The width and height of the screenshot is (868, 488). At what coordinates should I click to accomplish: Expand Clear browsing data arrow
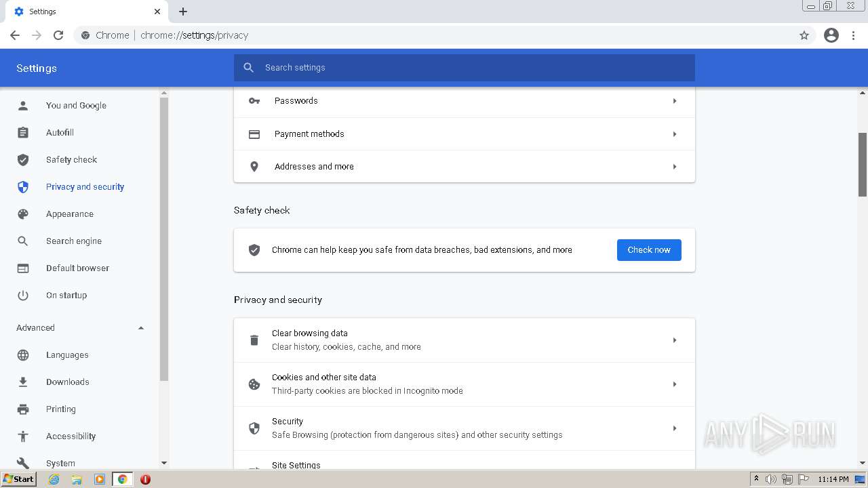[674, 340]
